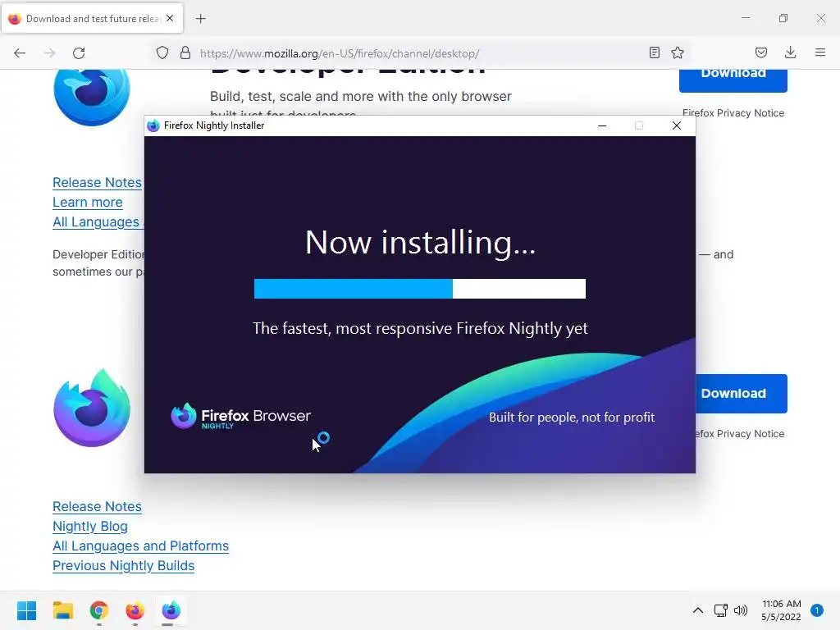Open volume speaker tray icon
Viewport: 840px width, 630px height.
tap(741, 610)
